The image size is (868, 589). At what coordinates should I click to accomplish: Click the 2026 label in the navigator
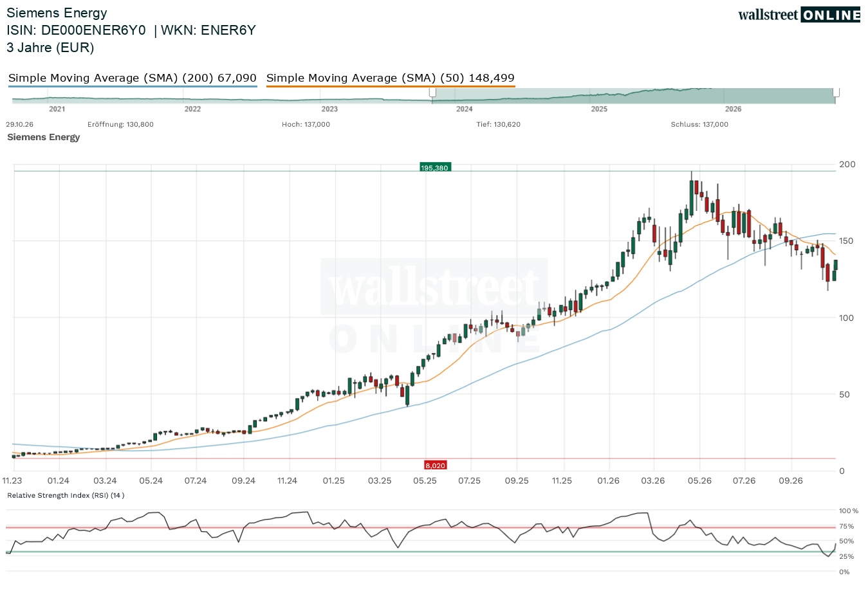[x=734, y=109]
